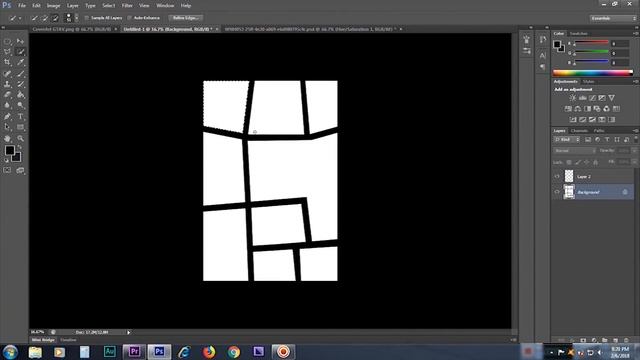Open the Normal blend mode dropdown
This screenshot has width=640, height=360.
[575, 151]
